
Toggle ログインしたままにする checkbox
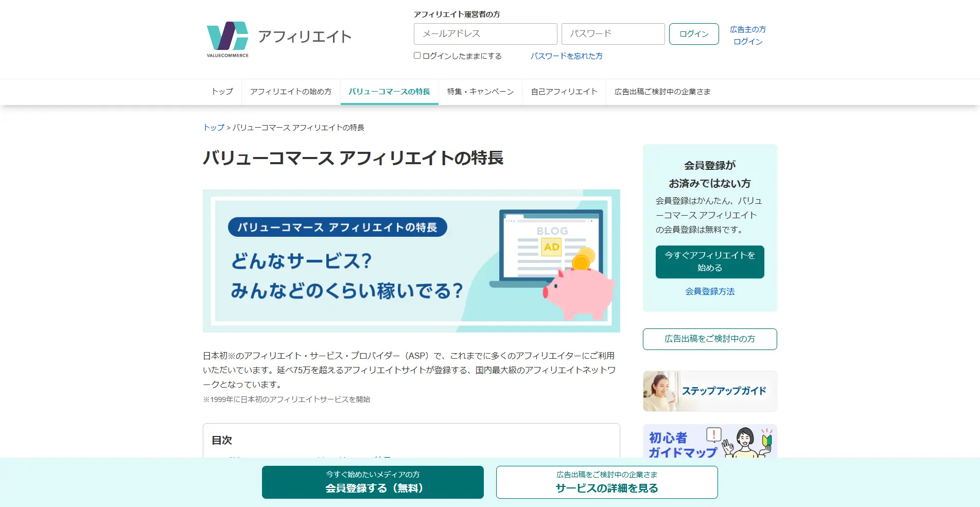tap(417, 56)
